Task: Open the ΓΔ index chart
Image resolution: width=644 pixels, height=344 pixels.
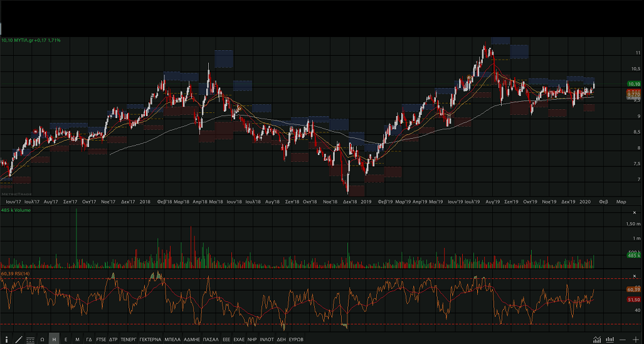Action: coord(89,339)
